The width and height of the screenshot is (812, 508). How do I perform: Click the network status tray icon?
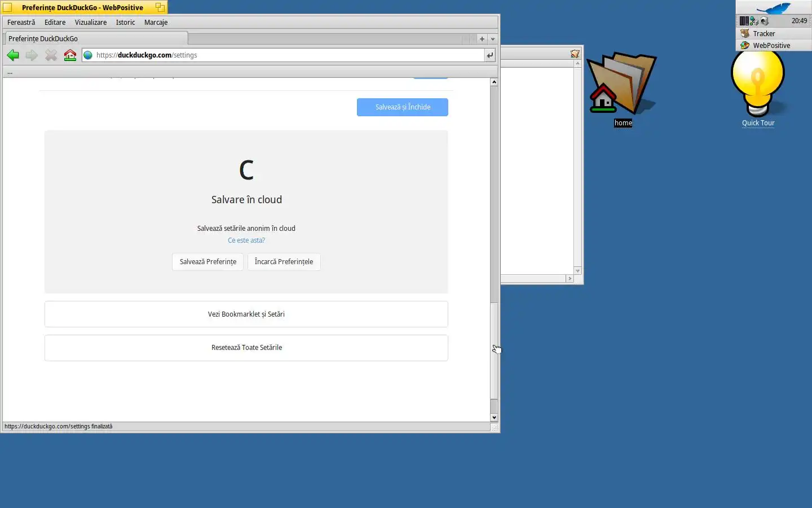tap(754, 21)
